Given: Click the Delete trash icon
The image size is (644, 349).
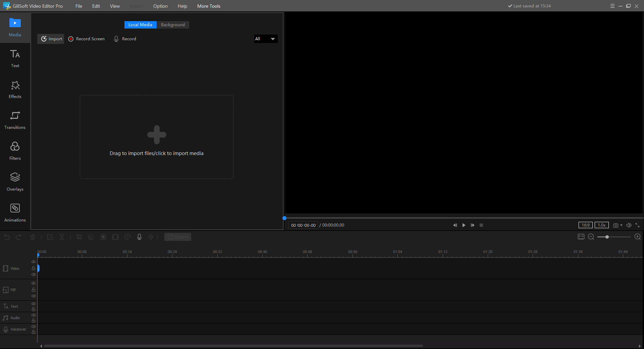Looking at the screenshot, I should [x=33, y=237].
